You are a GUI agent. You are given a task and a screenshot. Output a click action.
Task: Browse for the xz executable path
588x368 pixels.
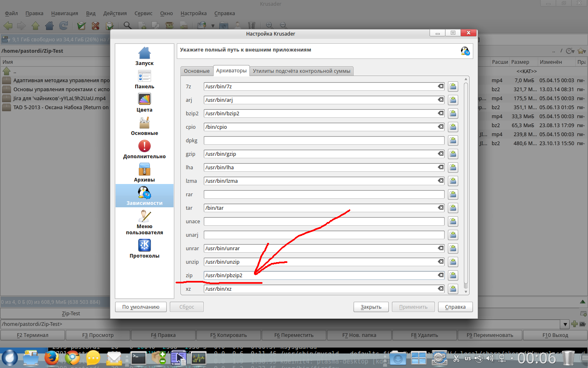click(x=453, y=289)
